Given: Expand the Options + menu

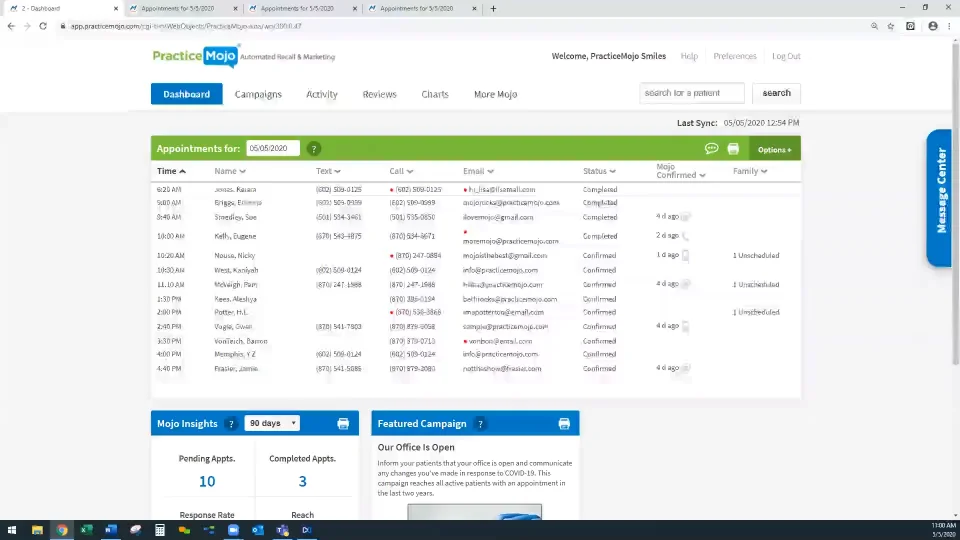Looking at the screenshot, I should (774, 149).
